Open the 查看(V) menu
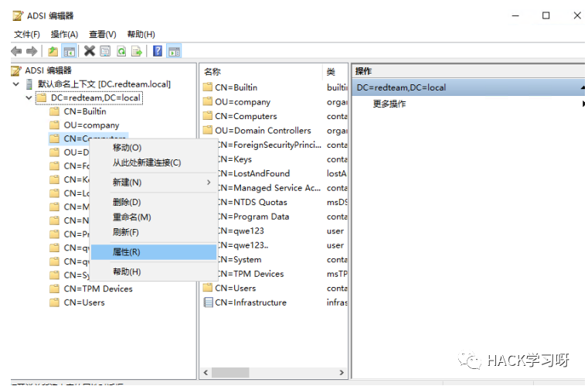The height and width of the screenshot is (386, 588). tap(102, 35)
